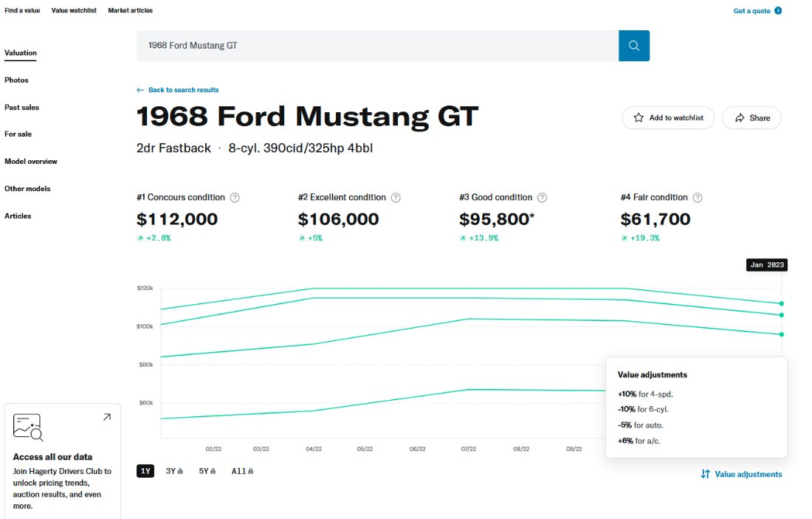Click the magnifier search button

click(634, 46)
